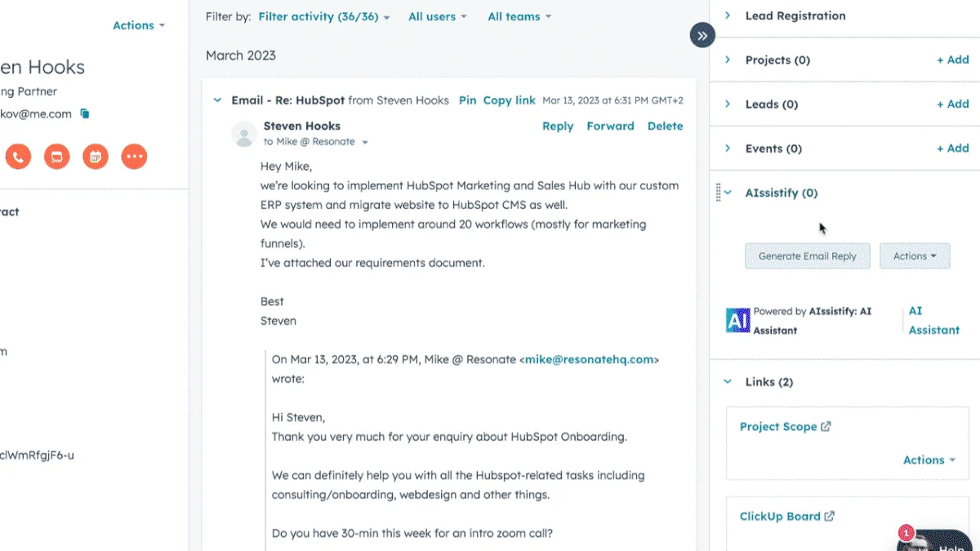
Task: Click the mike@resonatehq.com email link
Action: 589,359
